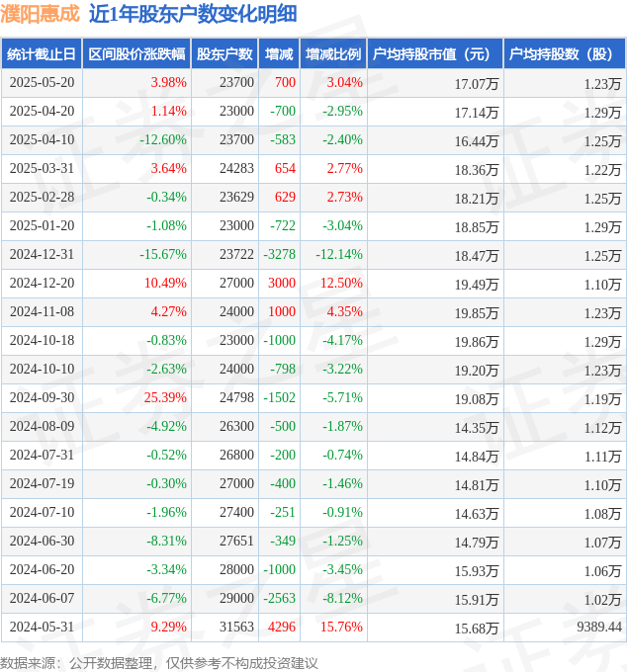Click shareholder count 23629
Viewport: 627px width, 672px height.
(236, 197)
